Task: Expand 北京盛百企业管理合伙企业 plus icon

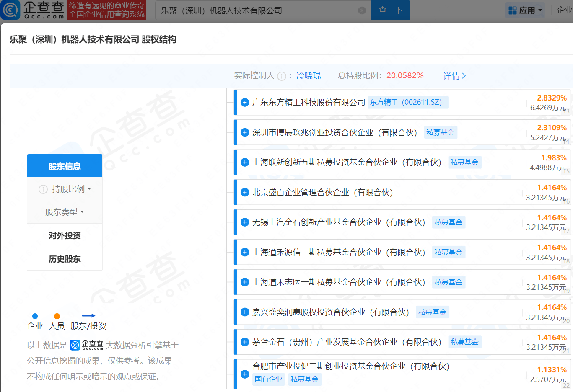Action: click(245, 192)
